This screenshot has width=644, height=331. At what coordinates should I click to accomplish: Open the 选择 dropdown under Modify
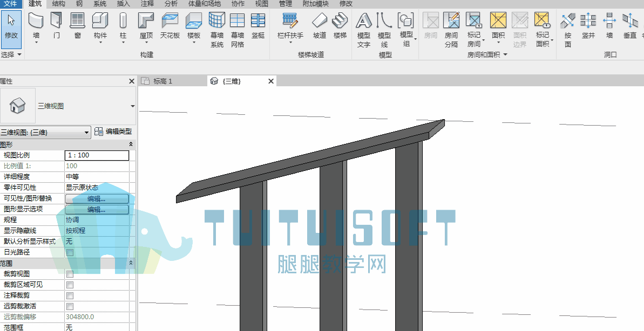click(11, 54)
